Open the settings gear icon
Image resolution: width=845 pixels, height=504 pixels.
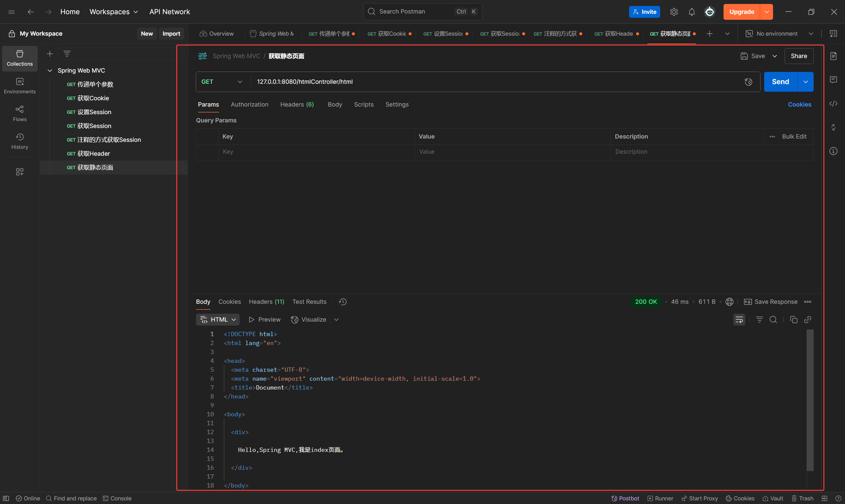674,12
